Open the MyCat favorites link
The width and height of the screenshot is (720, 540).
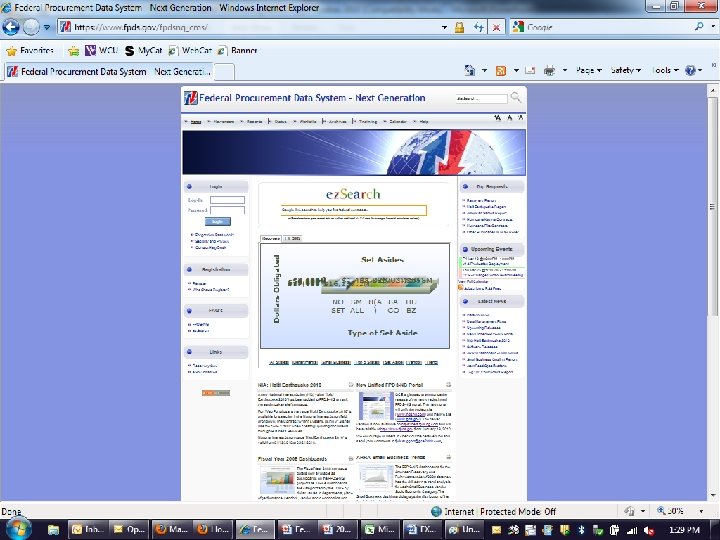click(x=144, y=51)
